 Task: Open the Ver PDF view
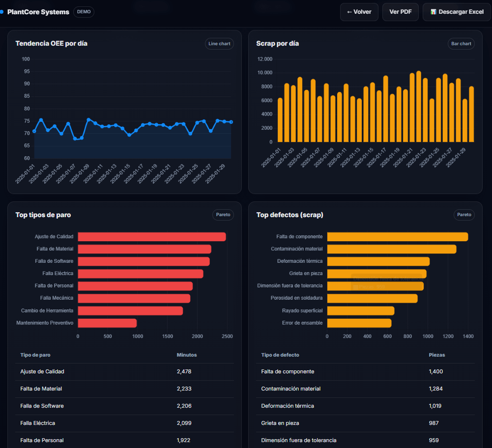click(400, 12)
